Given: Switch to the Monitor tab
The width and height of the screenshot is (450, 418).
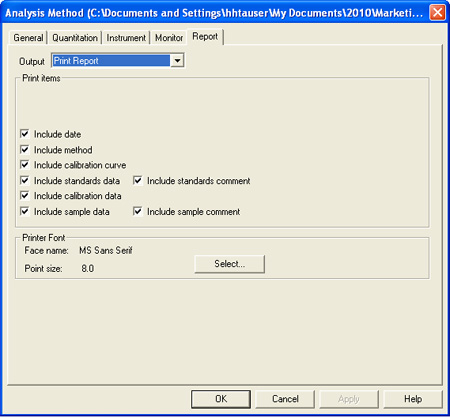Looking at the screenshot, I should (x=169, y=38).
